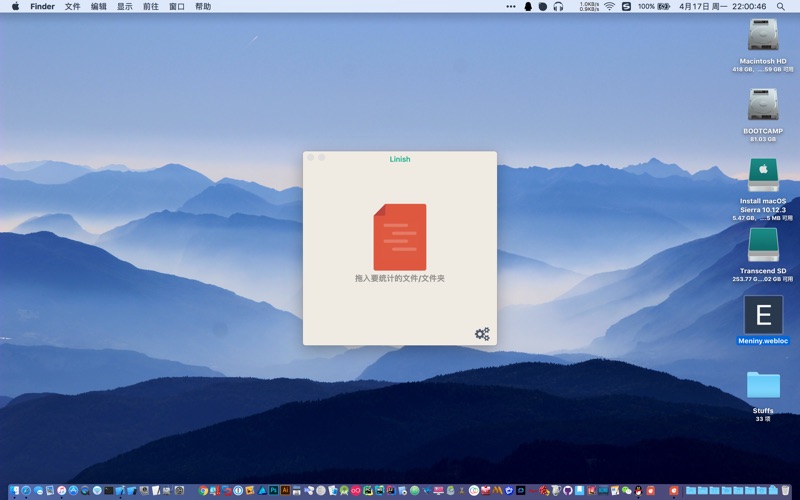Open WeChat from the Dock
The width and height of the screenshot is (800, 500).
click(x=626, y=491)
